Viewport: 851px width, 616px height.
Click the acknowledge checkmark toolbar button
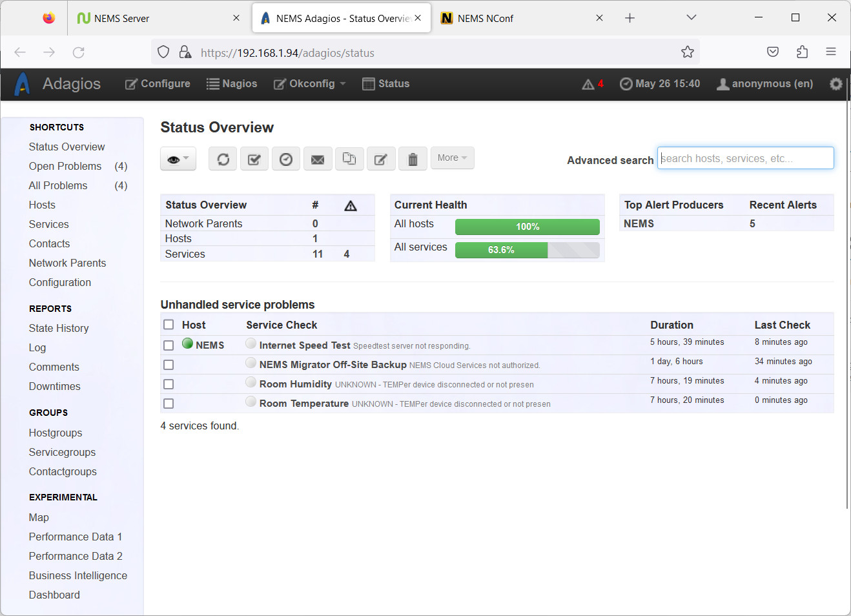pyautogui.click(x=254, y=159)
